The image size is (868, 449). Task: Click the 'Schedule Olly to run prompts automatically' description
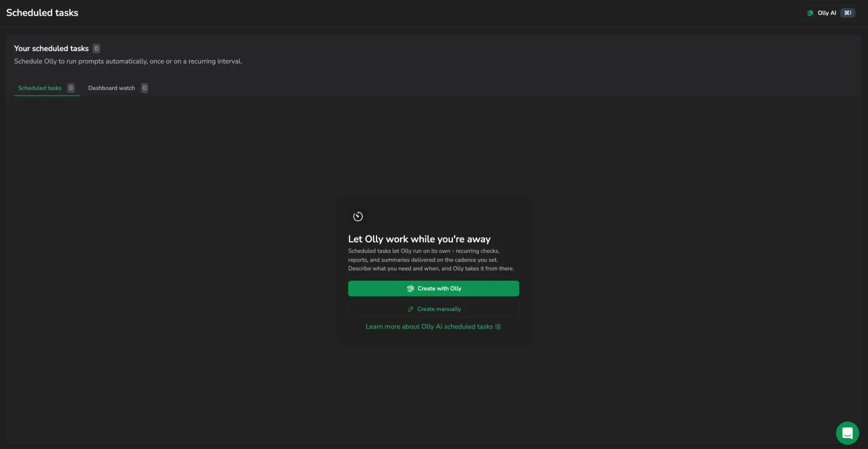tap(128, 61)
